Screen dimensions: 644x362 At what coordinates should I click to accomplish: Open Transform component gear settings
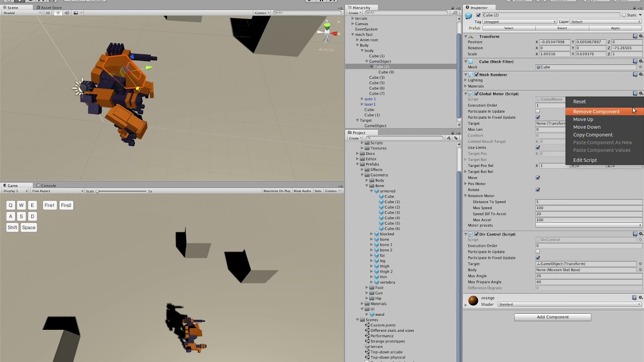click(641, 36)
